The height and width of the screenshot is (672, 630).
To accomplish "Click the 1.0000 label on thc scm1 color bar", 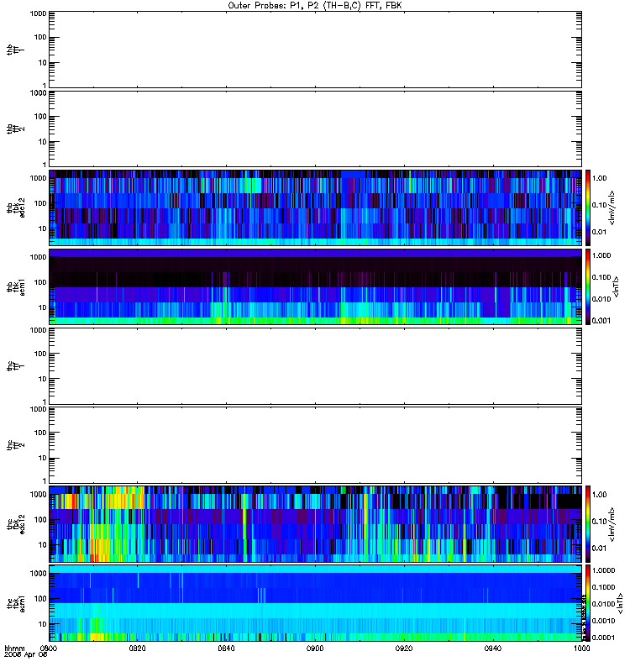I will click(x=603, y=570).
